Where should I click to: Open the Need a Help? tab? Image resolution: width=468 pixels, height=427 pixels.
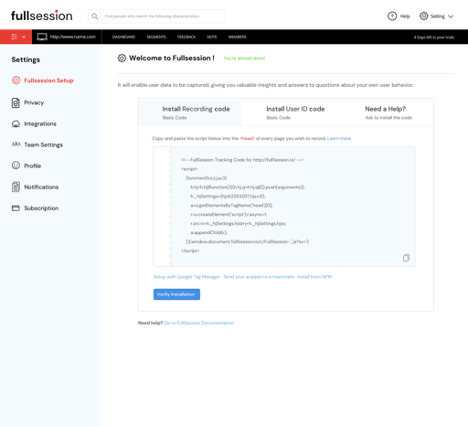[x=388, y=112]
